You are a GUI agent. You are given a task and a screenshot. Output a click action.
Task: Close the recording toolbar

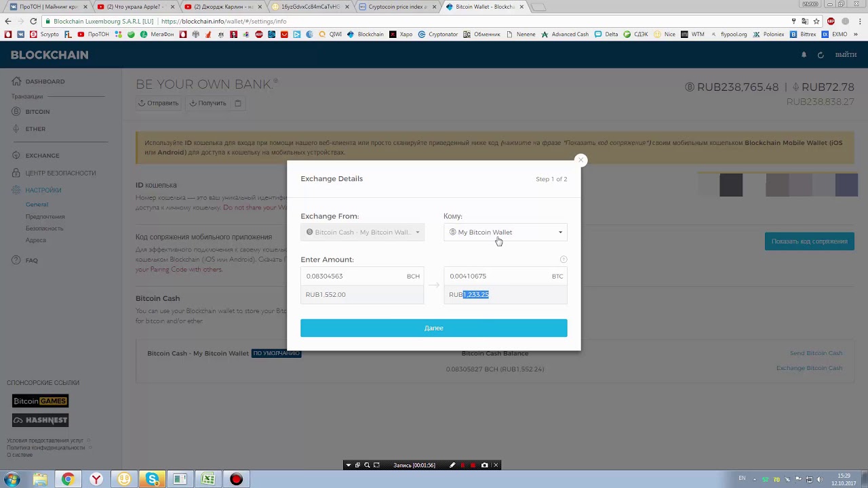click(x=496, y=465)
